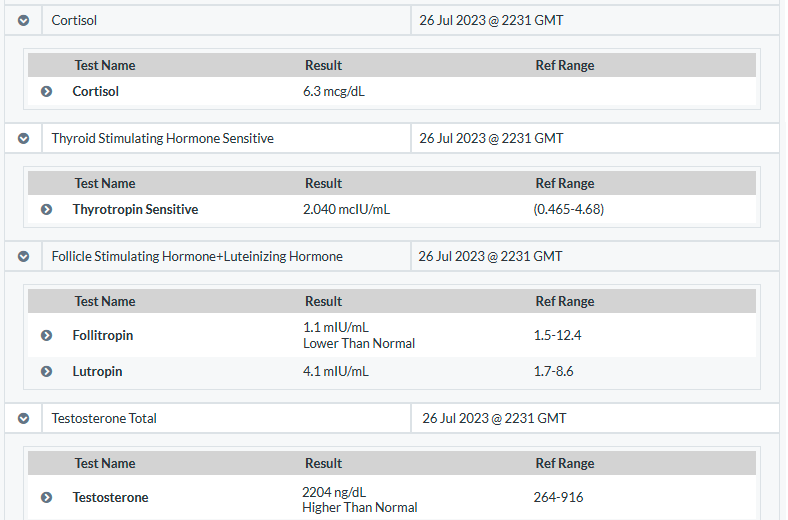Click the Follitropin result 1.1 mIU/mL

click(x=336, y=328)
